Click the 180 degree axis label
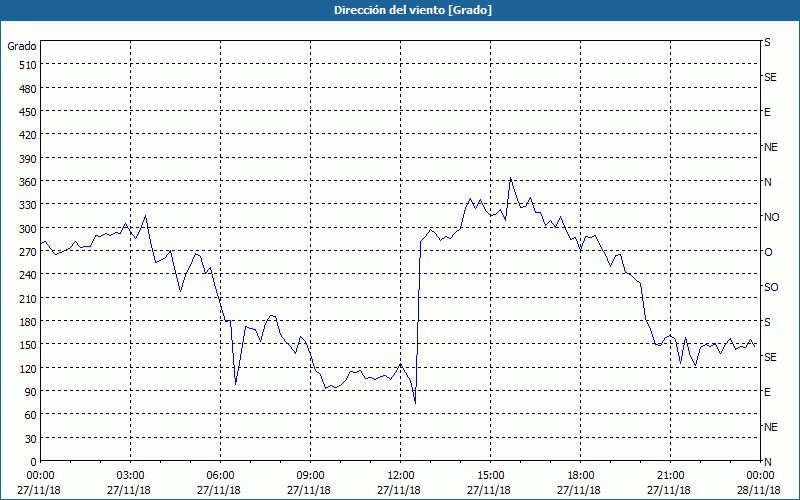The image size is (800, 500). pos(28,322)
